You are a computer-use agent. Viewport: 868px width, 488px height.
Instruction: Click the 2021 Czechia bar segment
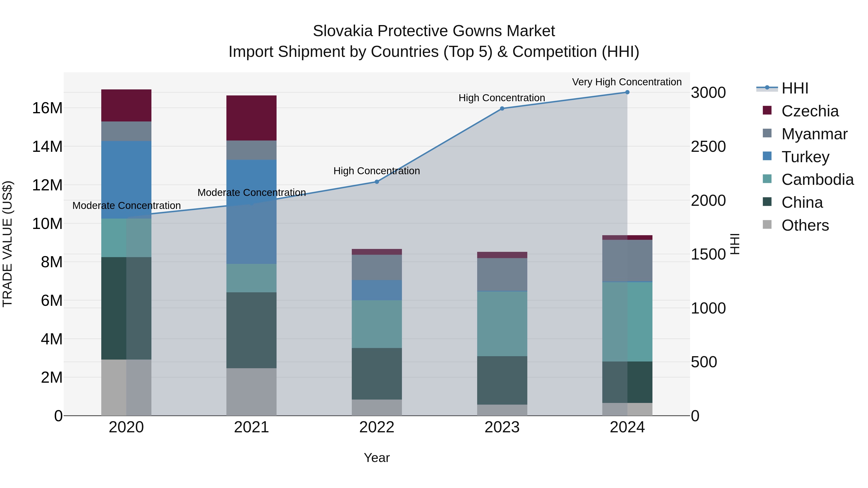(251, 118)
